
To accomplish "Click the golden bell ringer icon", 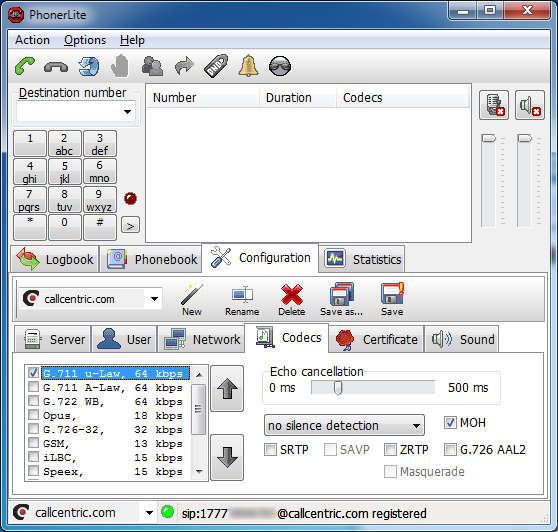I will [248, 66].
